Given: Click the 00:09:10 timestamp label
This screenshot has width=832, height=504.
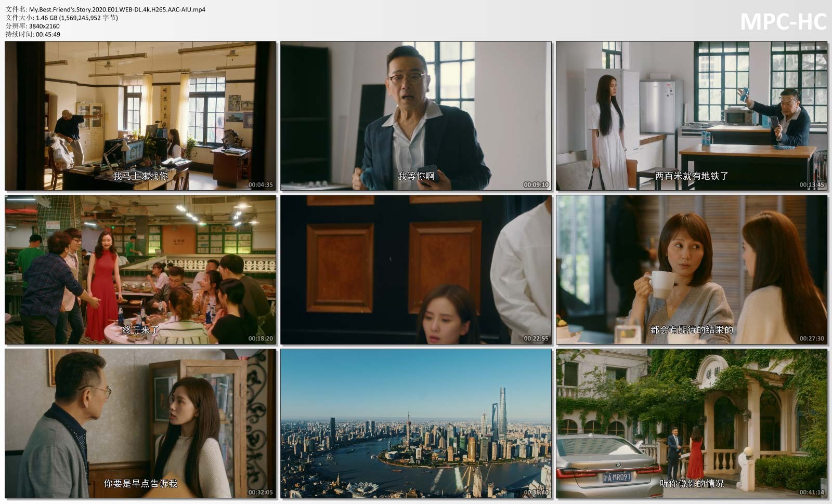Looking at the screenshot, I should tap(536, 184).
